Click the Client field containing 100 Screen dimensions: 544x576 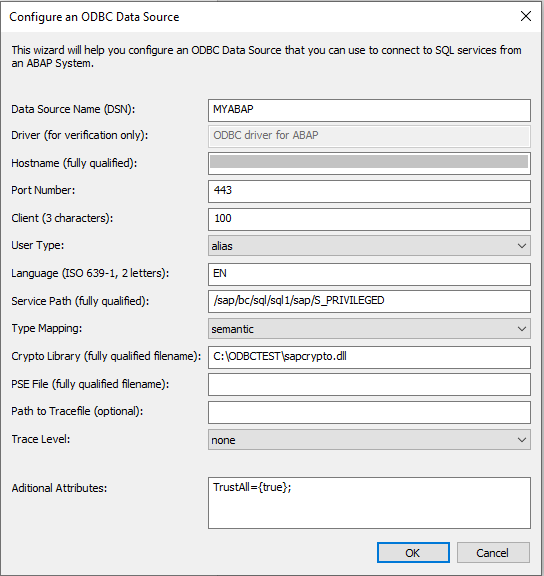(369, 219)
